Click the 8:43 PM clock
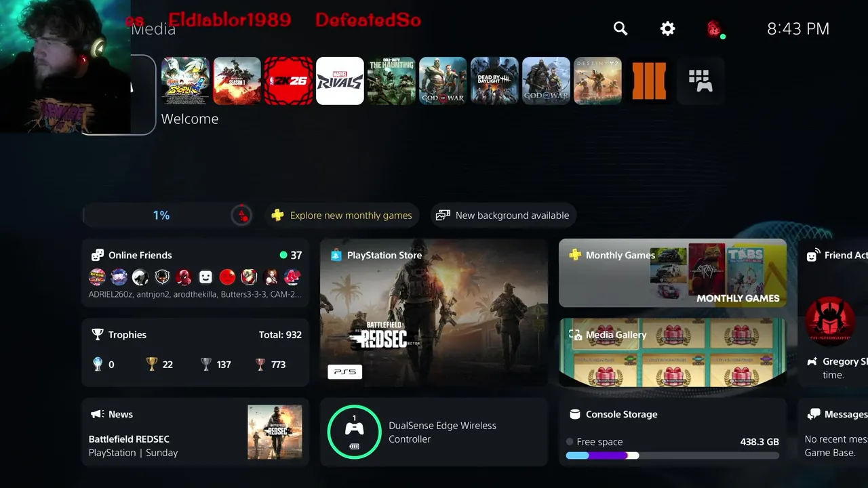Image resolution: width=868 pixels, height=488 pixels. click(x=798, y=28)
